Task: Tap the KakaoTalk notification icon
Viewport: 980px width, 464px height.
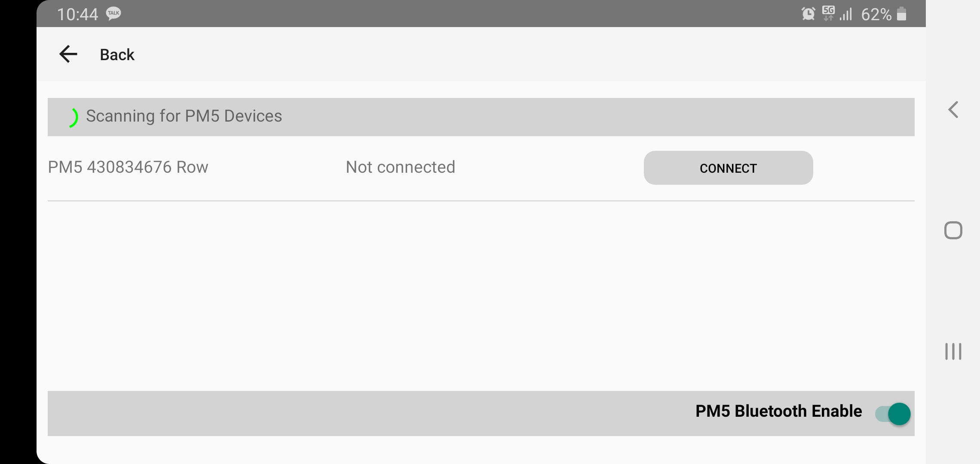Action: [x=113, y=14]
